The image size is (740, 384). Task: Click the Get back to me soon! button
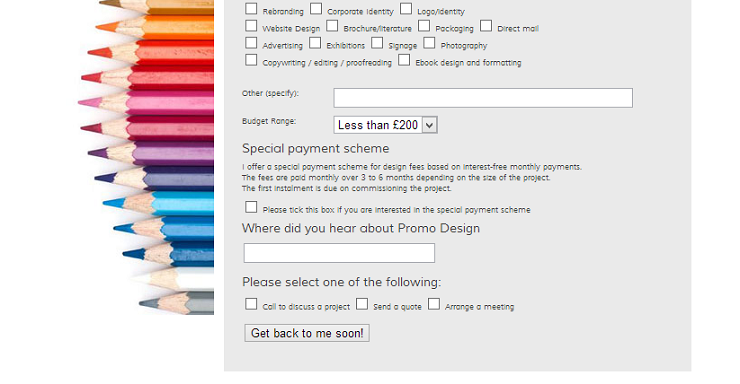pos(307,333)
